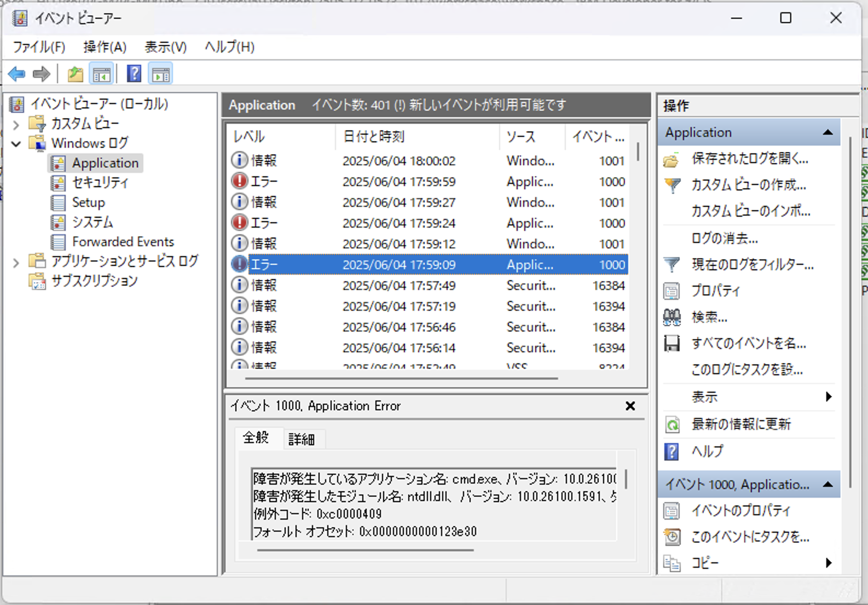Click the back arrow toolbar icon
The width and height of the screenshot is (868, 605).
click(17, 74)
